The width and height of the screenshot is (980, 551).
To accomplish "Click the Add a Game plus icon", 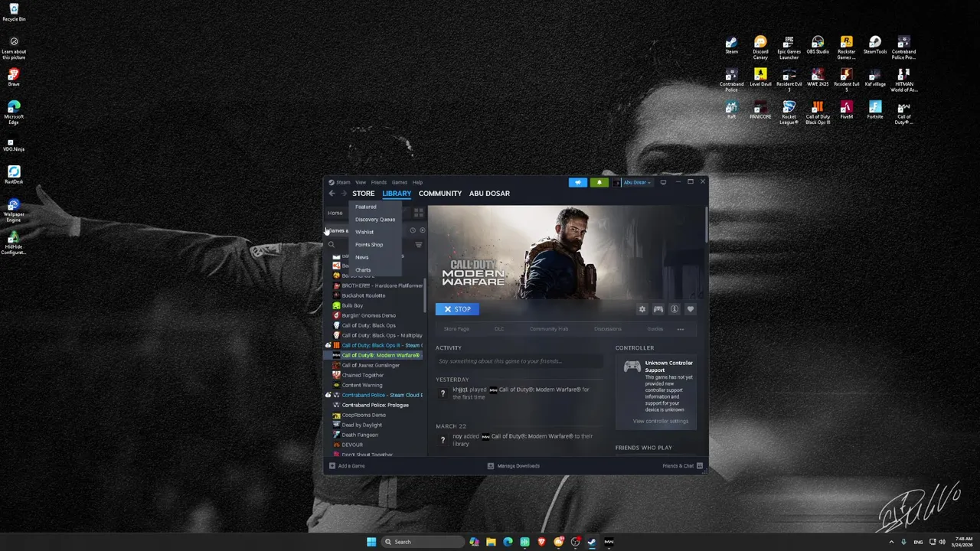I will pos(332,465).
